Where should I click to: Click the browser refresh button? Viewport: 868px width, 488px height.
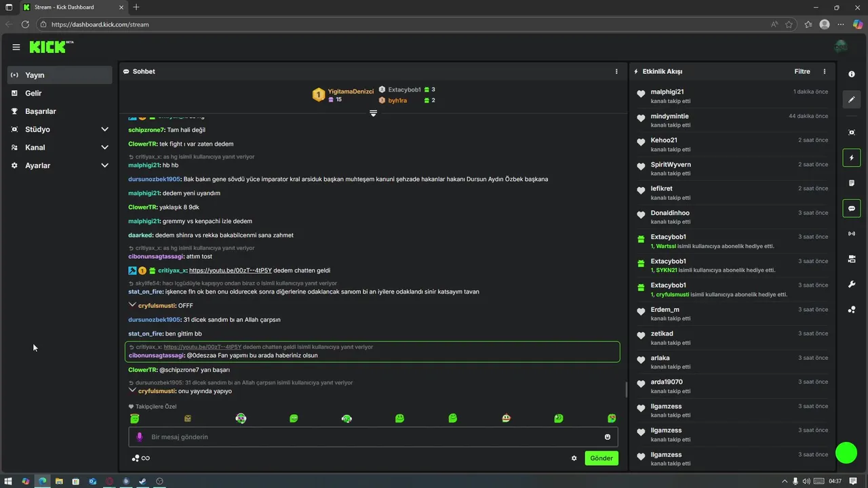(25, 24)
